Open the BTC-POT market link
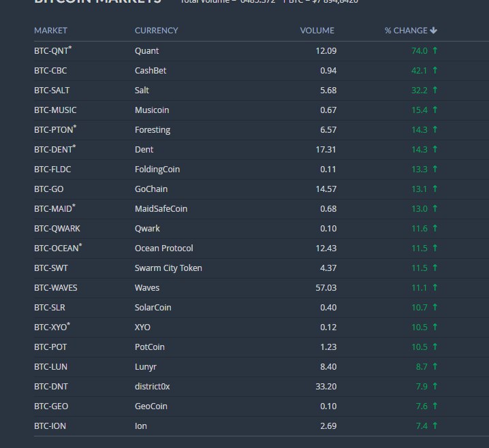489x448 pixels. tap(50, 347)
